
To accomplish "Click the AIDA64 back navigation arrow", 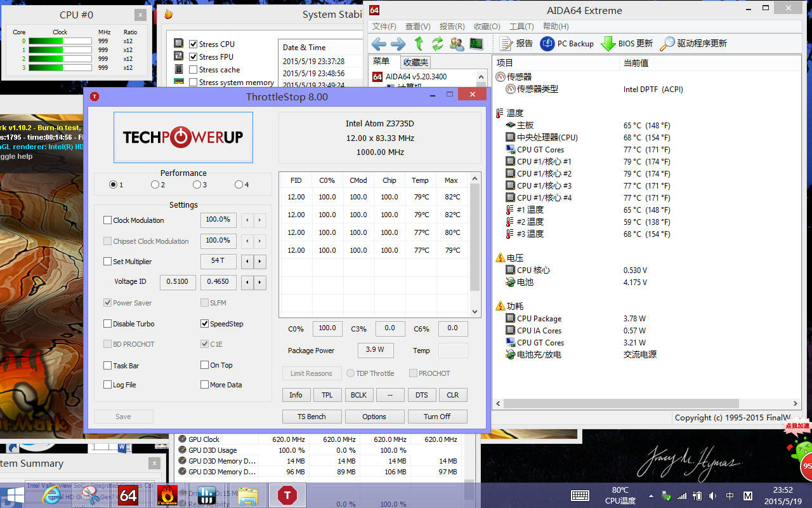I will (379, 44).
